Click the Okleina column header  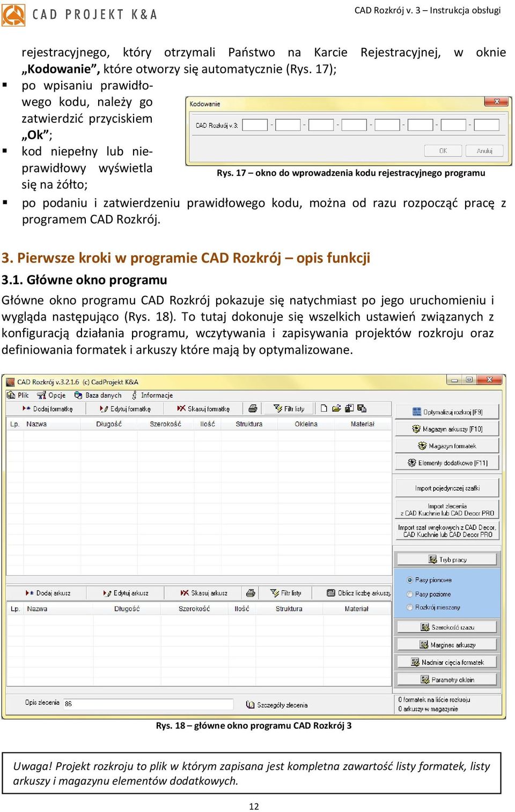(x=306, y=423)
